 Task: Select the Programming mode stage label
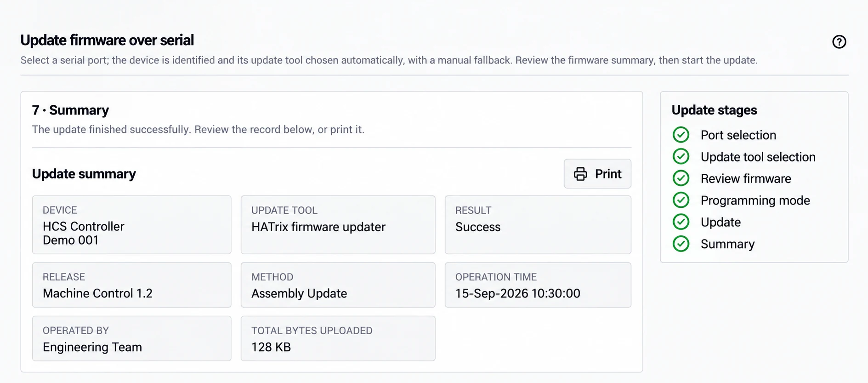click(755, 200)
